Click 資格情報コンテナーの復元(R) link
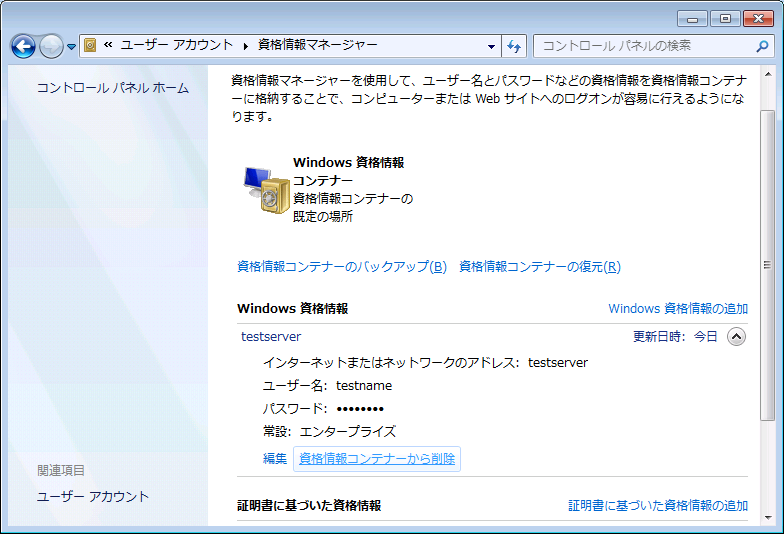Screen dimensions: 784x534 click(x=540, y=266)
